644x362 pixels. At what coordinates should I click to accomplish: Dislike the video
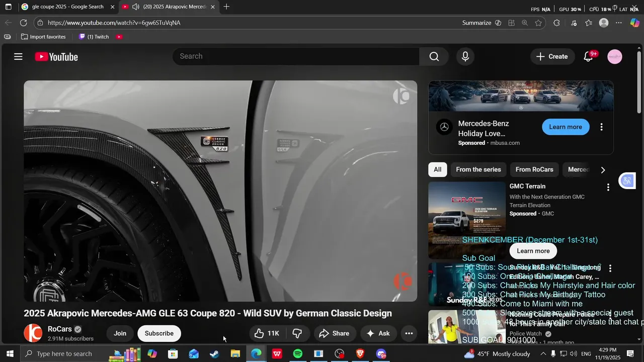(297, 333)
